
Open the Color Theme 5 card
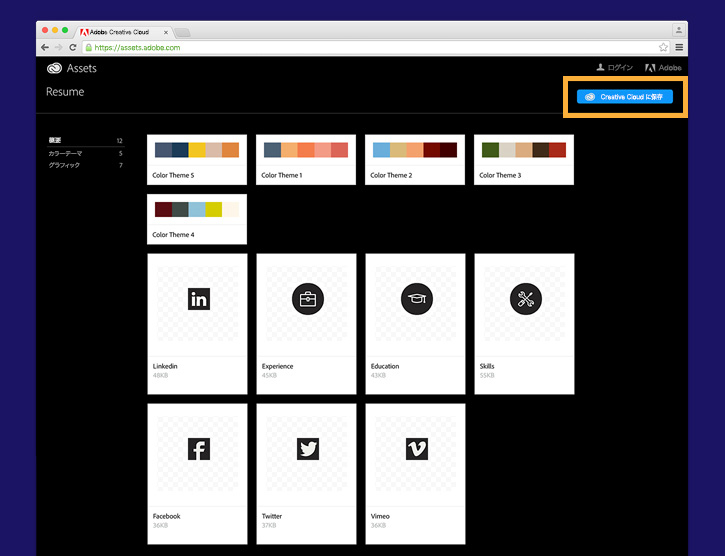(197, 160)
